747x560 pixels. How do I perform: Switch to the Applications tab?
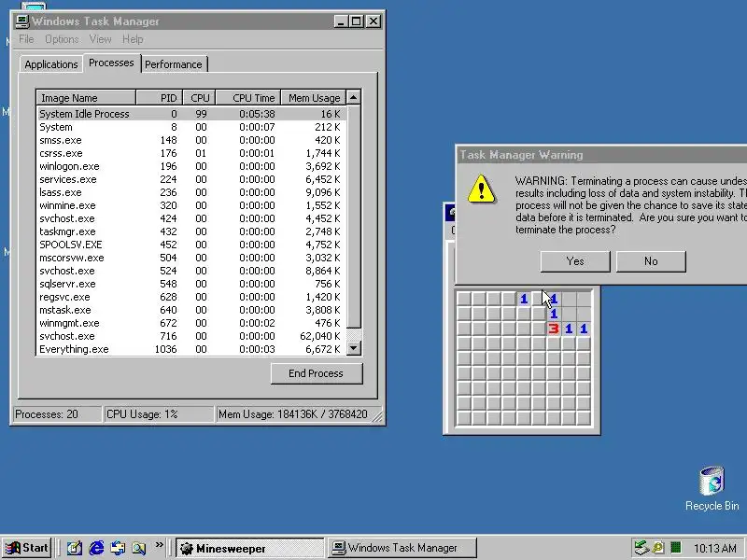pos(51,64)
